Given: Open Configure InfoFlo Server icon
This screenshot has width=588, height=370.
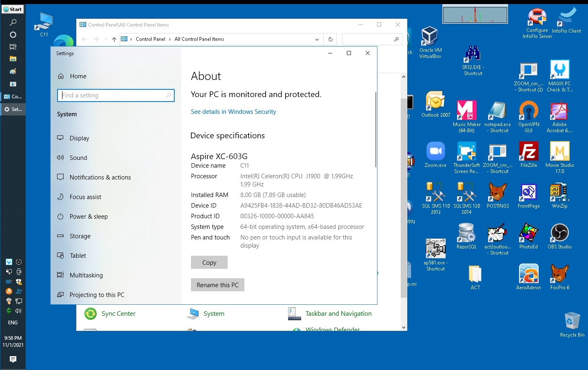Looking at the screenshot, I should (537, 23).
